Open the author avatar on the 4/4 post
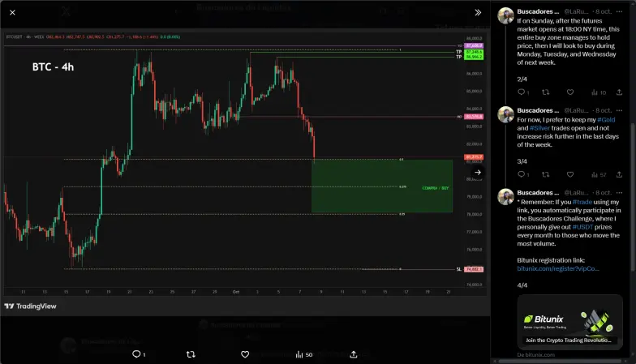The width and height of the screenshot is (636, 364). [x=506, y=196]
